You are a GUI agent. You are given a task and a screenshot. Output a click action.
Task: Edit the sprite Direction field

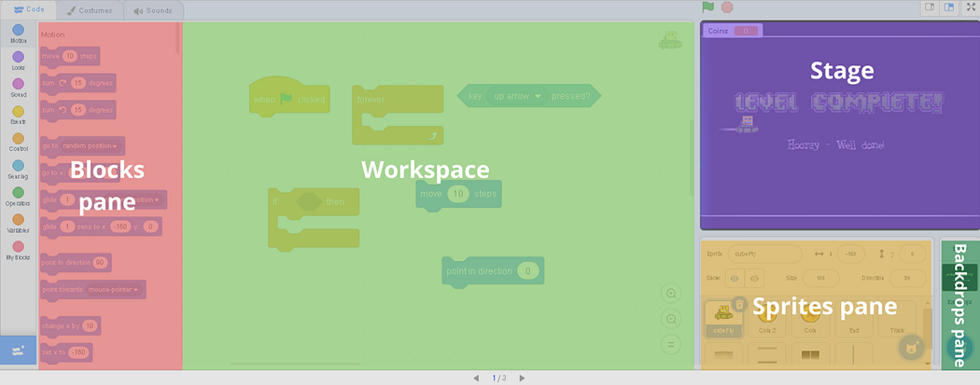pyautogui.click(x=908, y=279)
